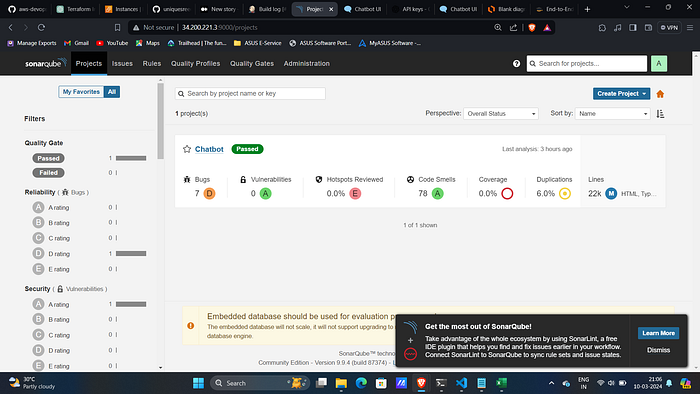Open Quality Profiles in the navigation
This screenshot has height=394, width=700.
[196, 64]
